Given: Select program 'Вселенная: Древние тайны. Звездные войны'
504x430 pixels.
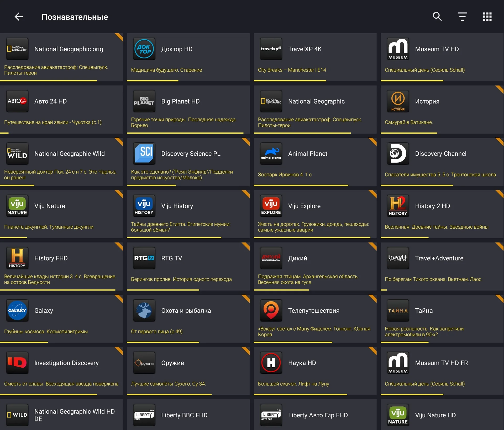Looking at the screenshot, I should (x=437, y=227).
